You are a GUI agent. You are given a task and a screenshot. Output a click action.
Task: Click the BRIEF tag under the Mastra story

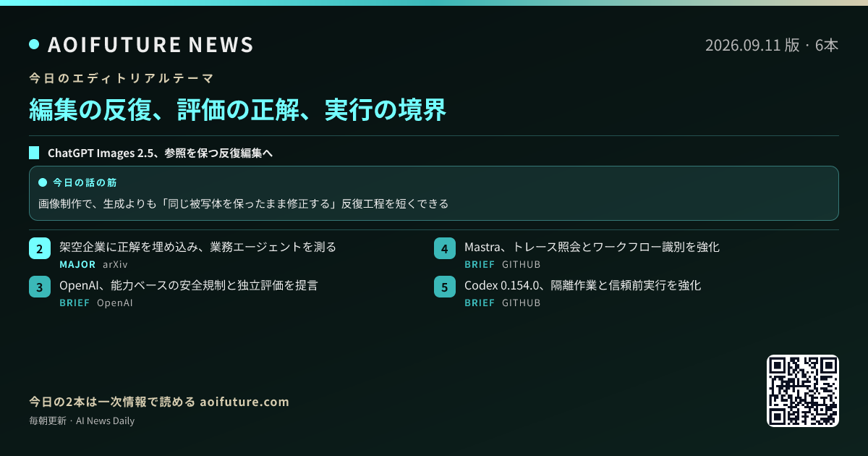tap(480, 265)
